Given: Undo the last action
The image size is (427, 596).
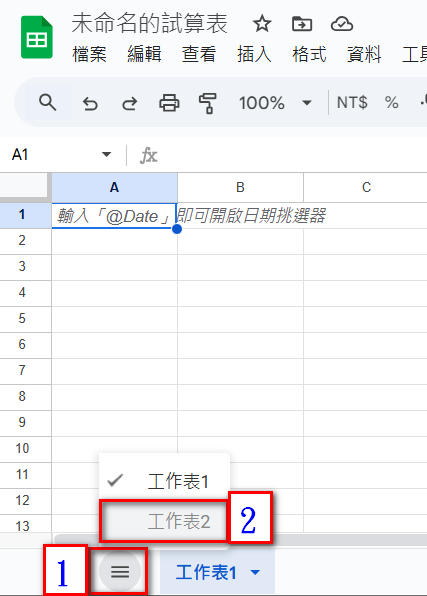Looking at the screenshot, I should 90,103.
